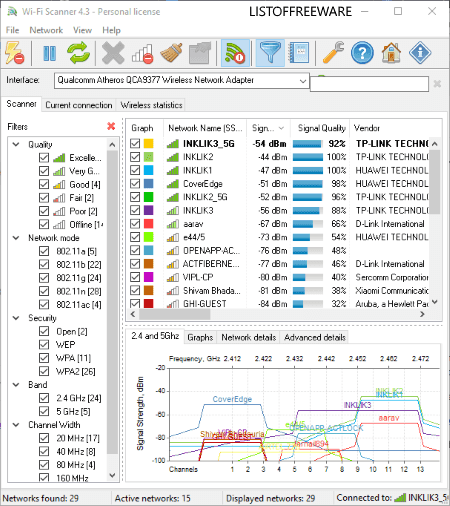Image resolution: width=450 pixels, height=506 pixels.
Task: Open help via blue question mark icon
Action: click(362, 53)
